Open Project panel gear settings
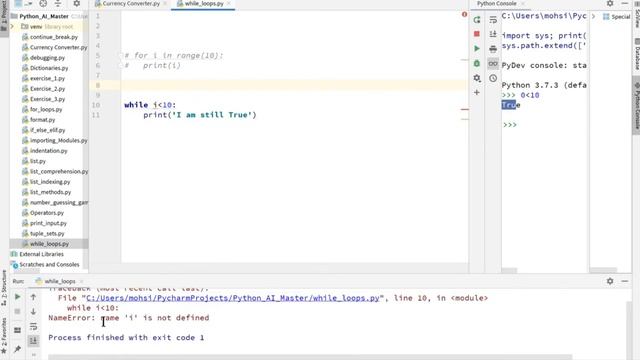 [x=76, y=3]
